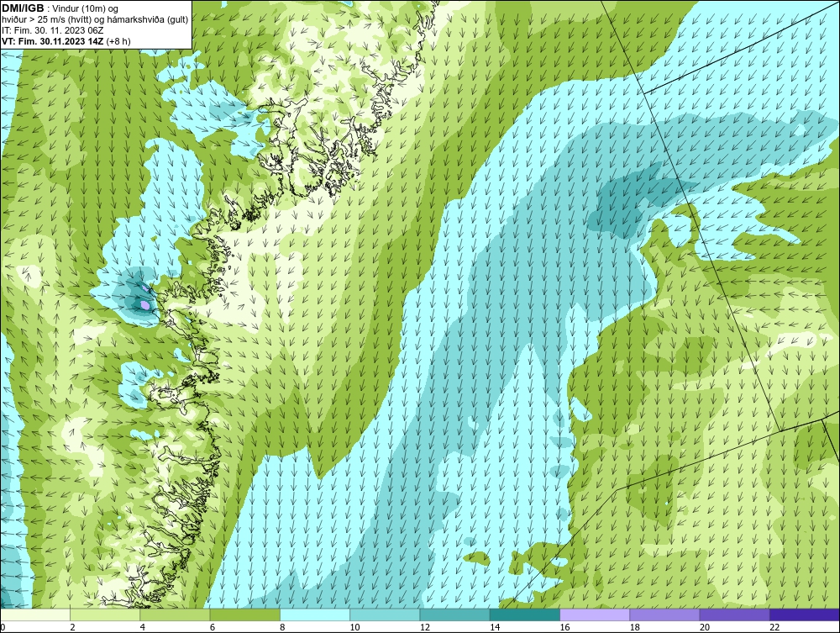
Task: Click the 0–2 m/s pale legend swatch
Action: (x=34, y=615)
